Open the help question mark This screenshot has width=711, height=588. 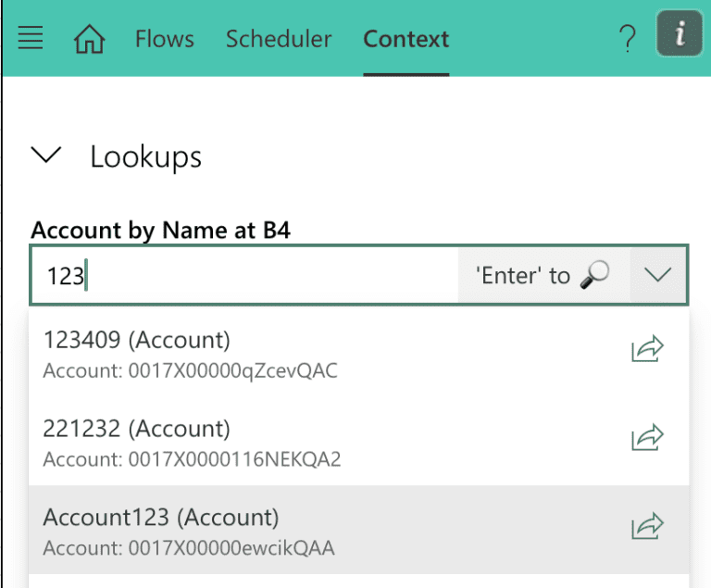pyautogui.click(x=628, y=39)
